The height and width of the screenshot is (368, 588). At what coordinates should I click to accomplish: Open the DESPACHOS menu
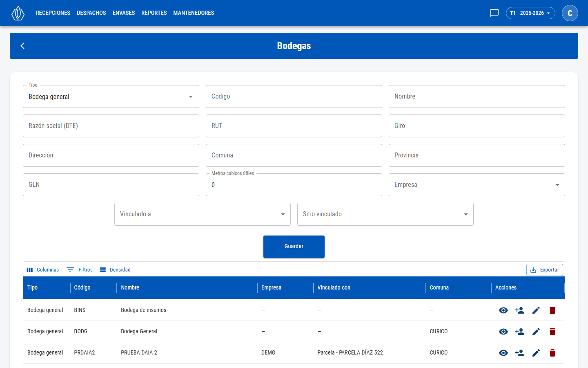coord(91,13)
